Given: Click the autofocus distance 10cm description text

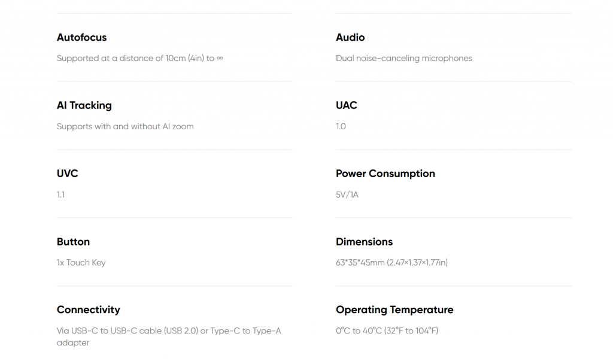Looking at the screenshot, I should (x=140, y=58).
